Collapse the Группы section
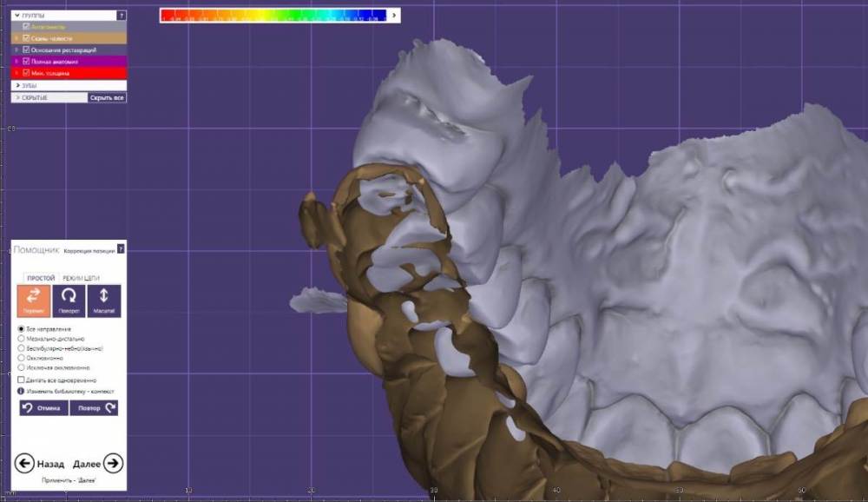 click(16, 16)
